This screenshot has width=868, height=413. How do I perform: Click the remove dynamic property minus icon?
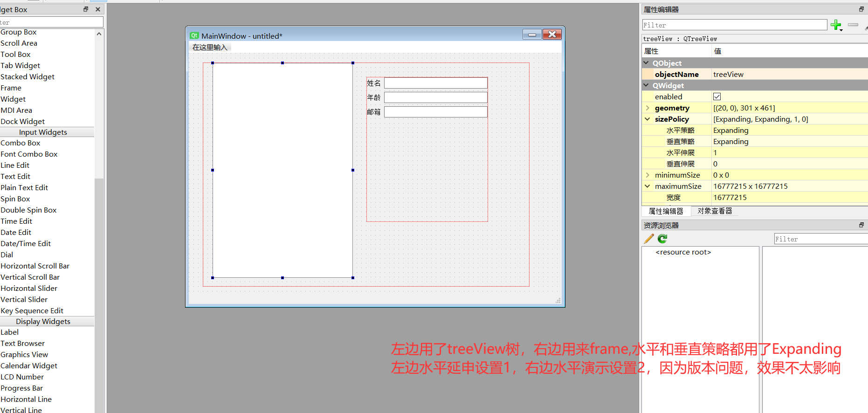pyautogui.click(x=853, y=25)
